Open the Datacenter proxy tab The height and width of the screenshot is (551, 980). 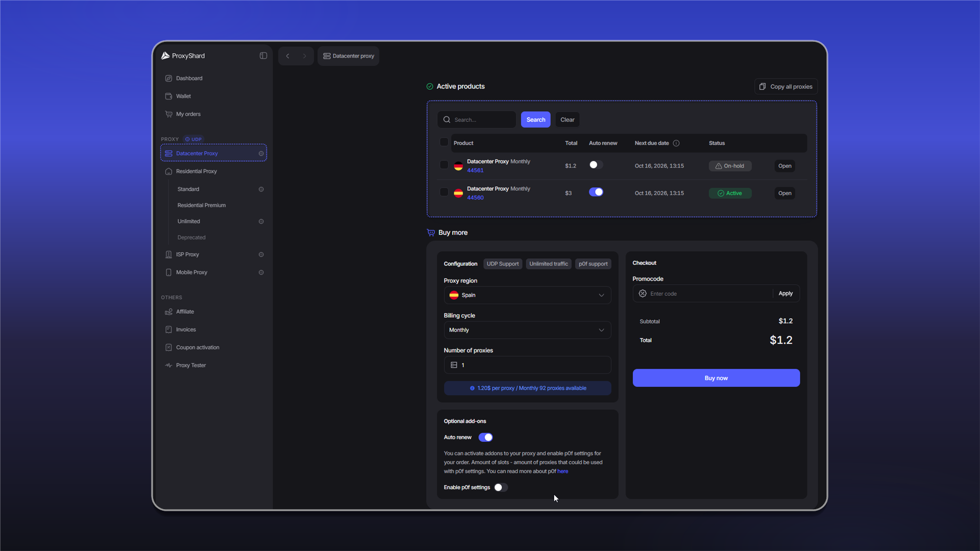(x=349, y=56)
